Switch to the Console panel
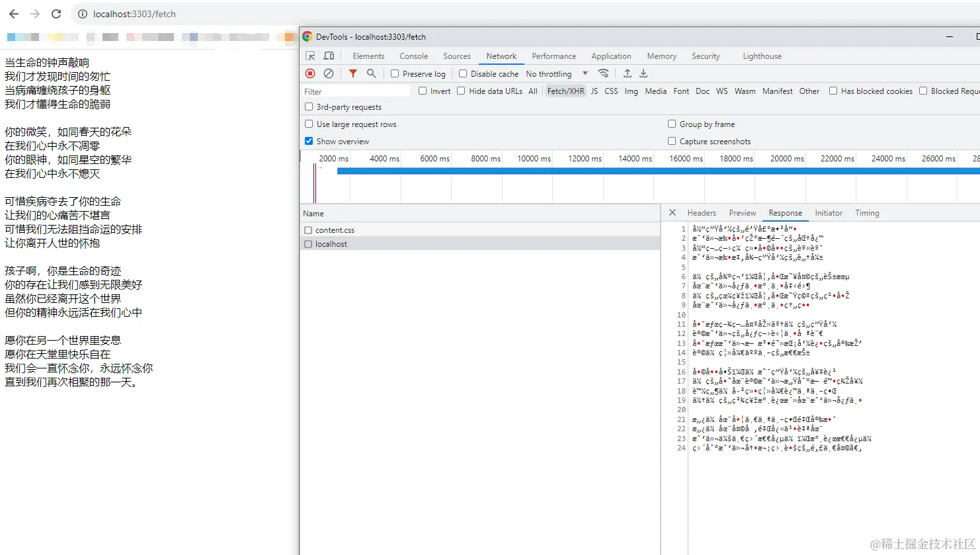This screenshot has width=980, height=555. [x=413, y=56]
